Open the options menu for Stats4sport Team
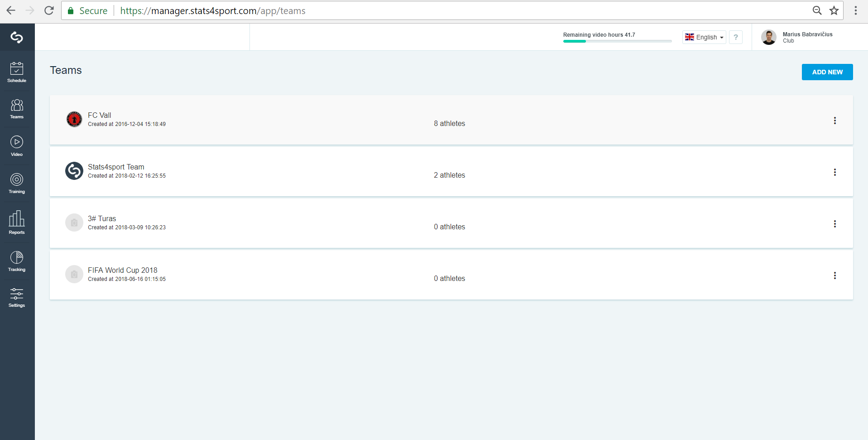 pos(835,172)
